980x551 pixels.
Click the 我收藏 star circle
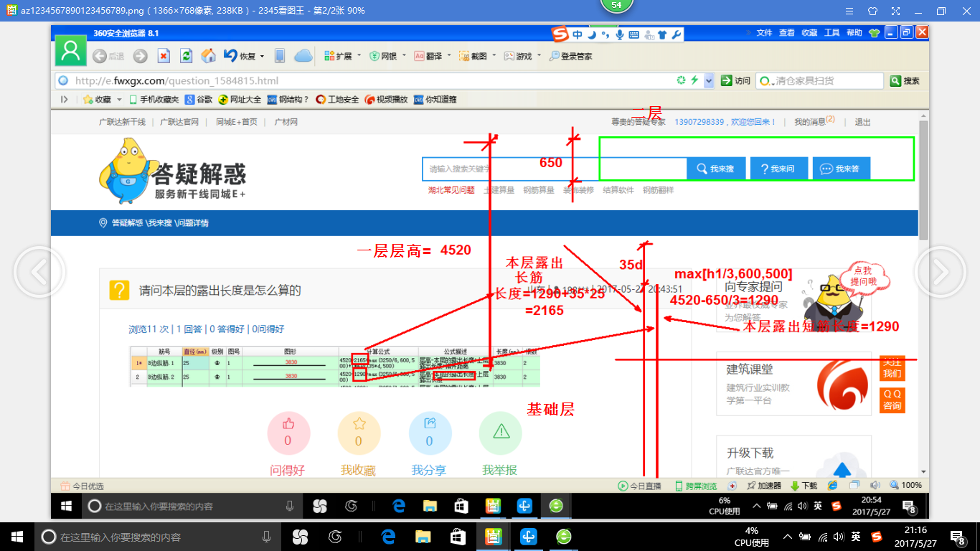click(359, 433)
